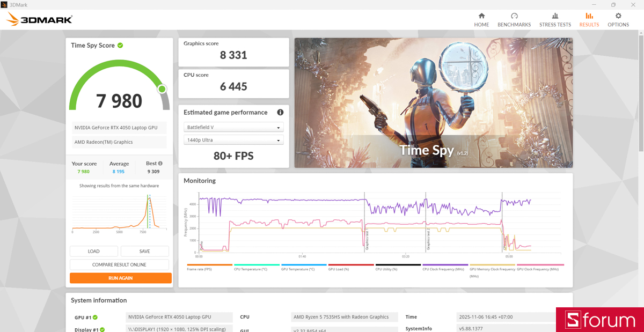This screenshot has width=644, height=332.
Task: Open the 1440p Ultra preset dropdown
Action: [x=233, y=140]
